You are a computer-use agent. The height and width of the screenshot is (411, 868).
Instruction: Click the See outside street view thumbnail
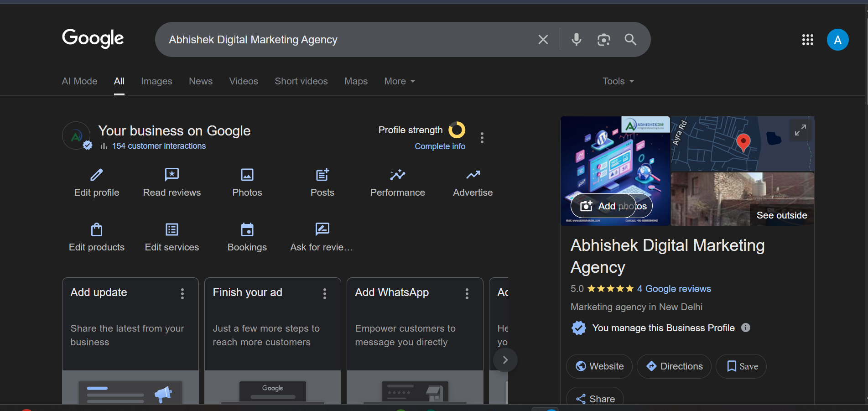(742, 199)
